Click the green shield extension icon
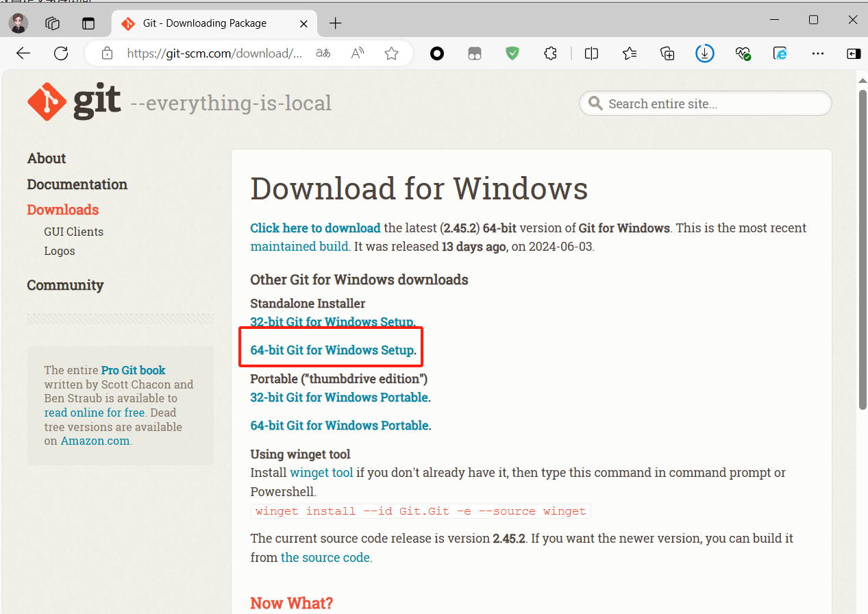The height and width of the screenshot is (614, 868). pos(512,53)
